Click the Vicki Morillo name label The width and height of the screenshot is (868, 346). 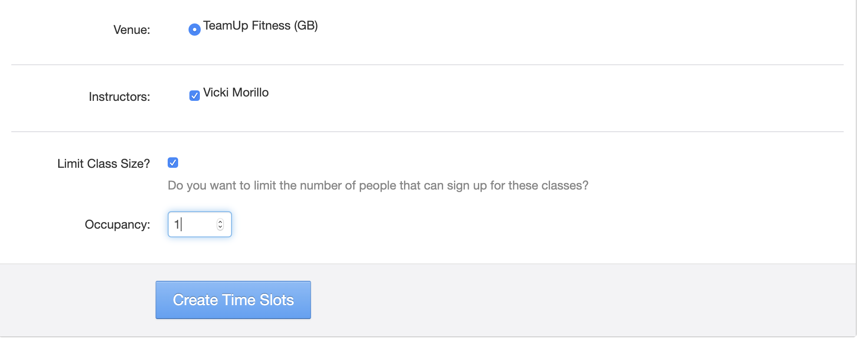(236, 93)
